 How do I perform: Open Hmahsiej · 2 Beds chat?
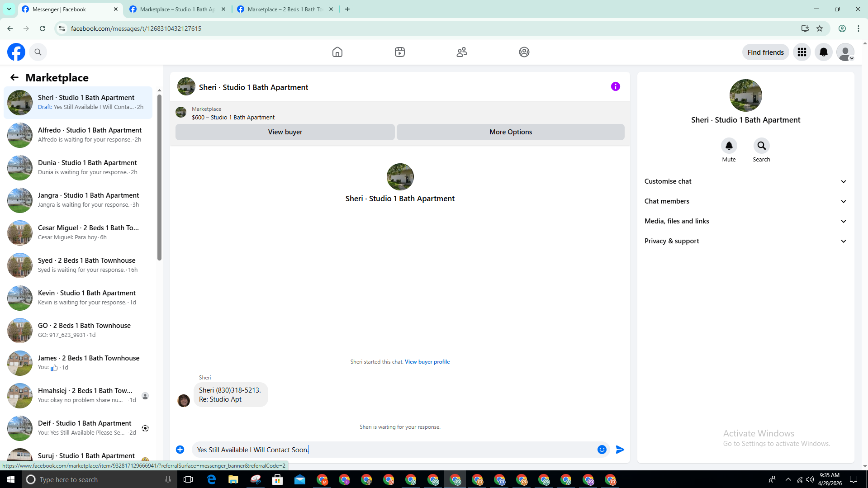[78, 395]
